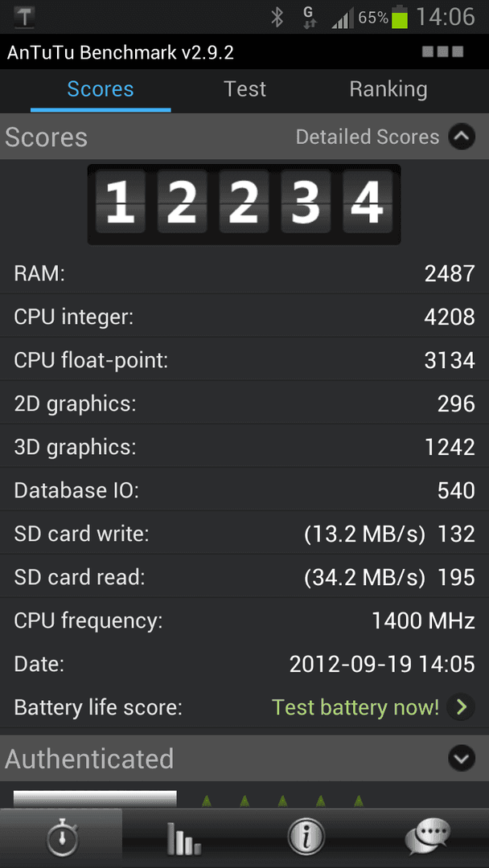Switch to the Test tab

tap(244, 89)
